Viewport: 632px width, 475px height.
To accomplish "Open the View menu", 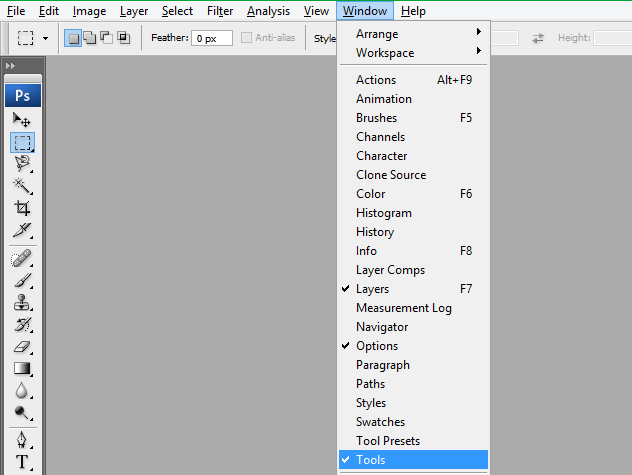I will [316, 11].
